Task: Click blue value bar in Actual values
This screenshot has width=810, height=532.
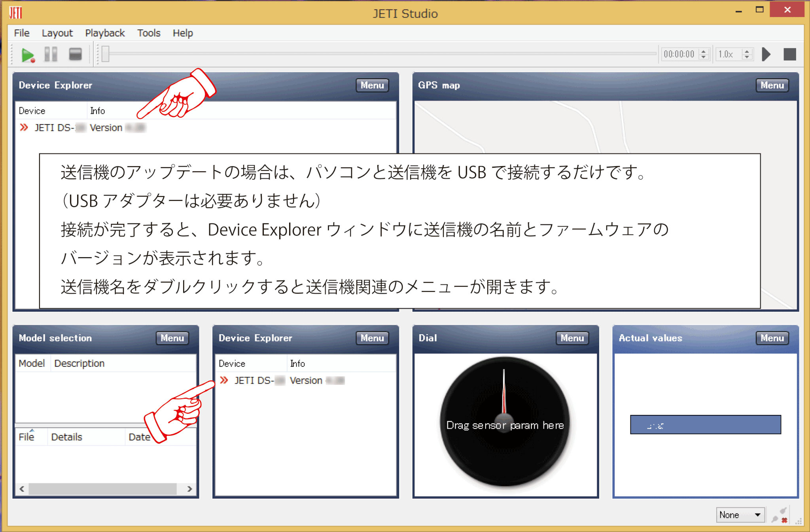Action: tap(705, 424)
